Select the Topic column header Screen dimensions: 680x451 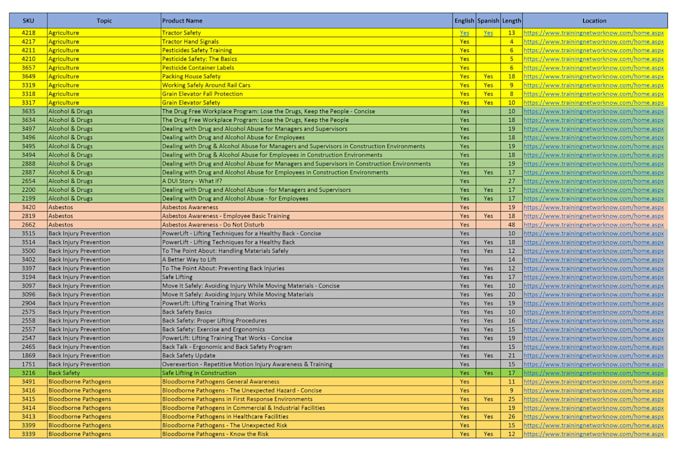coord(104,20)
